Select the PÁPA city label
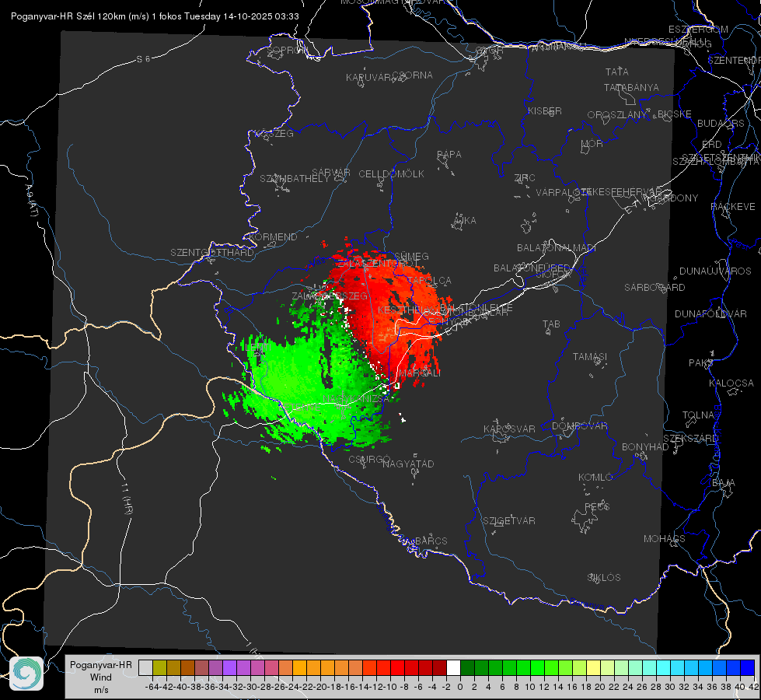The image size is (761, 700). tap(449, 155)
